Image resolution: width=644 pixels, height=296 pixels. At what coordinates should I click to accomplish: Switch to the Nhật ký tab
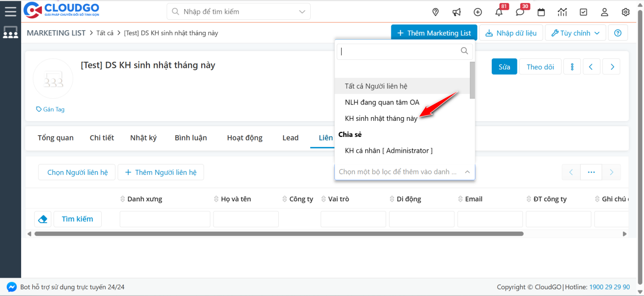[x=143, y=137]
